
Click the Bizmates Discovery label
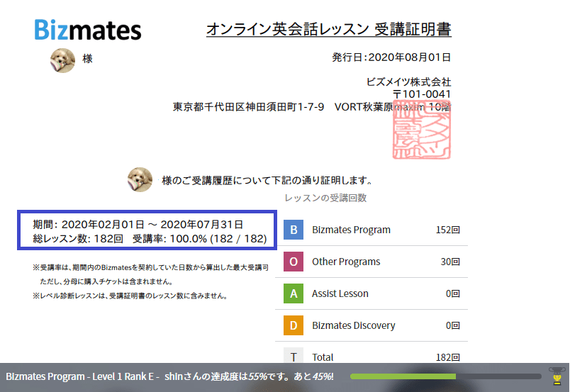click(x=353, y=325)
